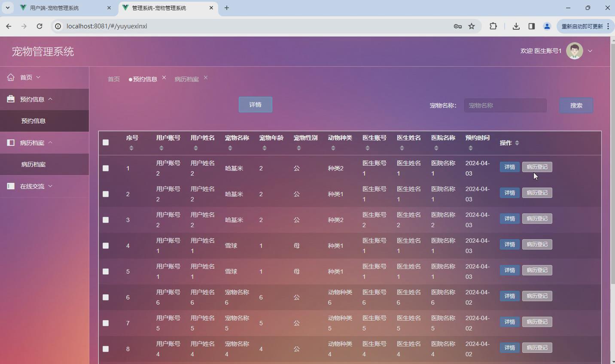The image size is (615, 364).
Task: Check the checkbox on row 4 雪球
Action: click(106, 246)
